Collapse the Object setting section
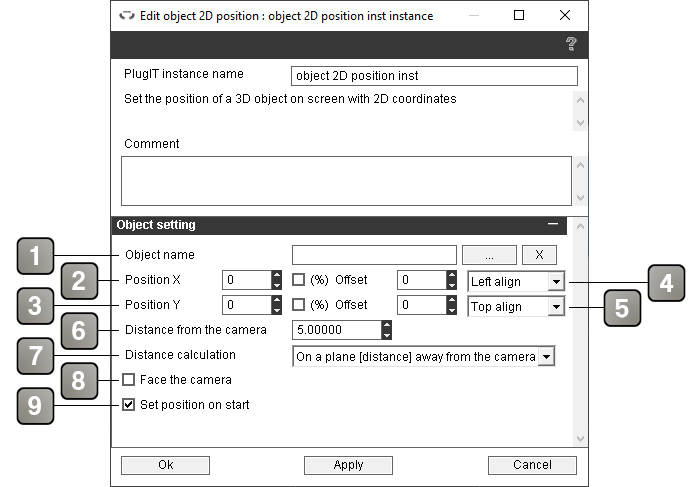The height and width of the screenshot is (487, 700). pos(553,224)
